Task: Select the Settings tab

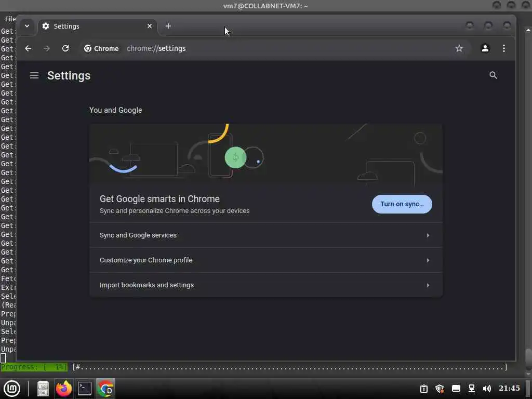Action: pyautogui.click(x=97, y=26)
